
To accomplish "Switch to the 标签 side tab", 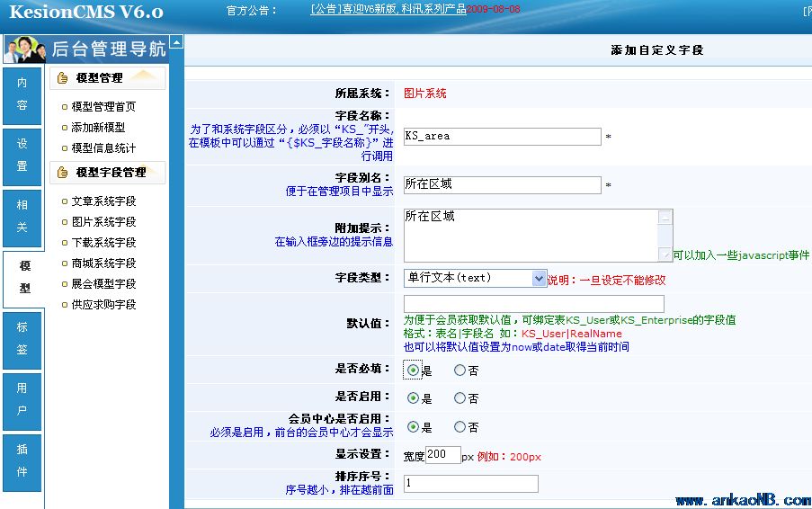I will pyautogui.click(x=22, y=339).
